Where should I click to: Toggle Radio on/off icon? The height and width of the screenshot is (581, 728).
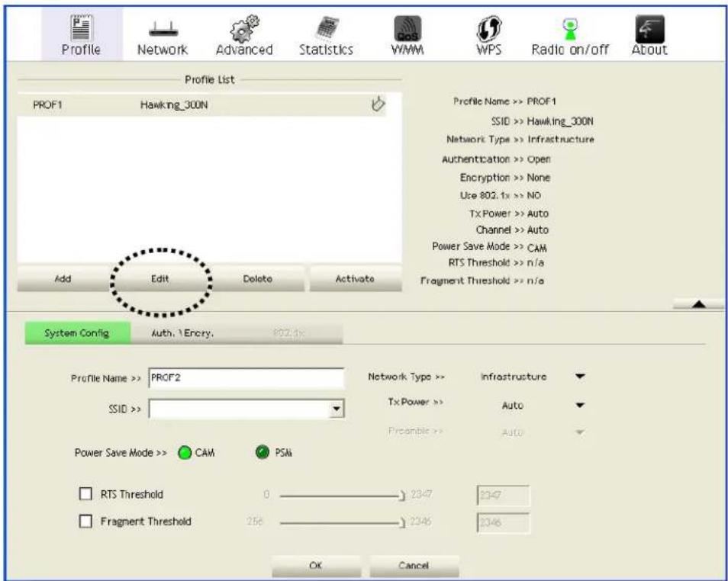click(570, 30)
